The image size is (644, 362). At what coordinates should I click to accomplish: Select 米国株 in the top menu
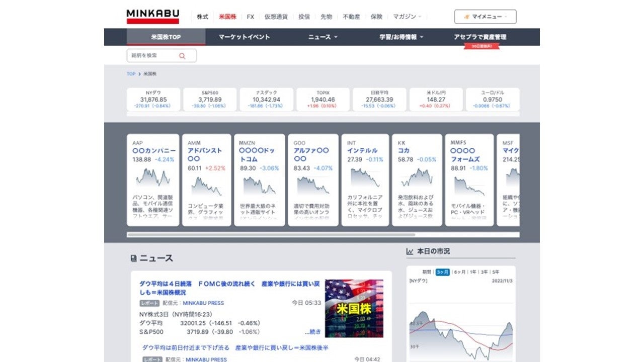tap(227, 17)
